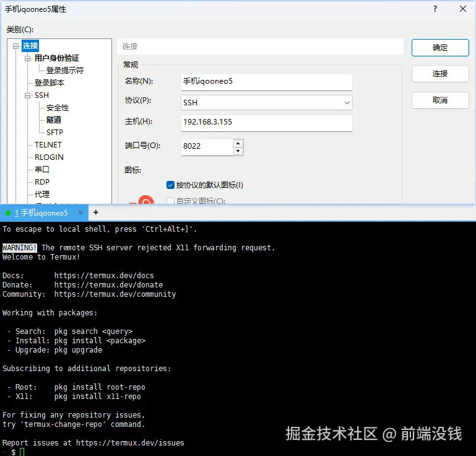Image resolution: width=476 pixels, height=456 pixels.
Task: Close the 手机iqooneo5 properties dialog
Action: (x=462, y=9)
